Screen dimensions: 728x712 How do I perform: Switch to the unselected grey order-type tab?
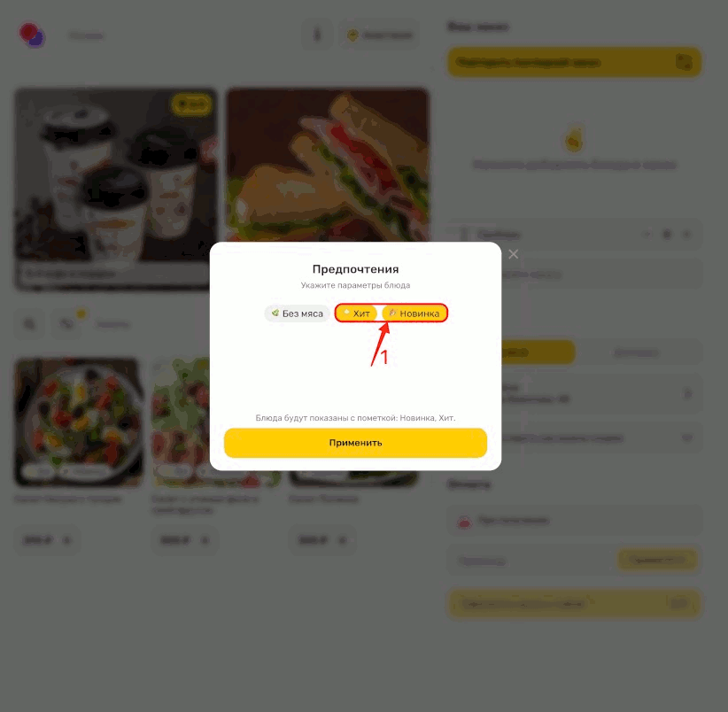(636, 352)
